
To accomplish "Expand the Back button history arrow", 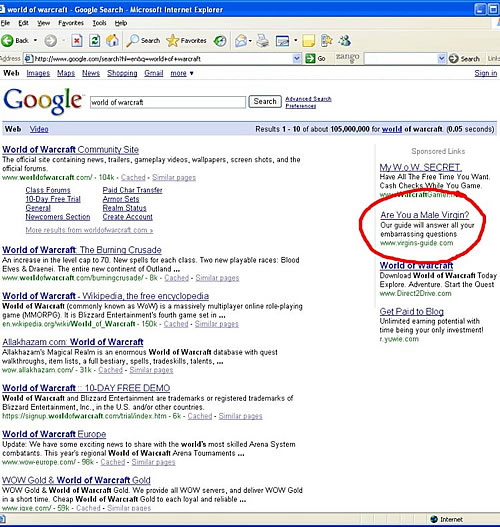I will pos(35,41).
